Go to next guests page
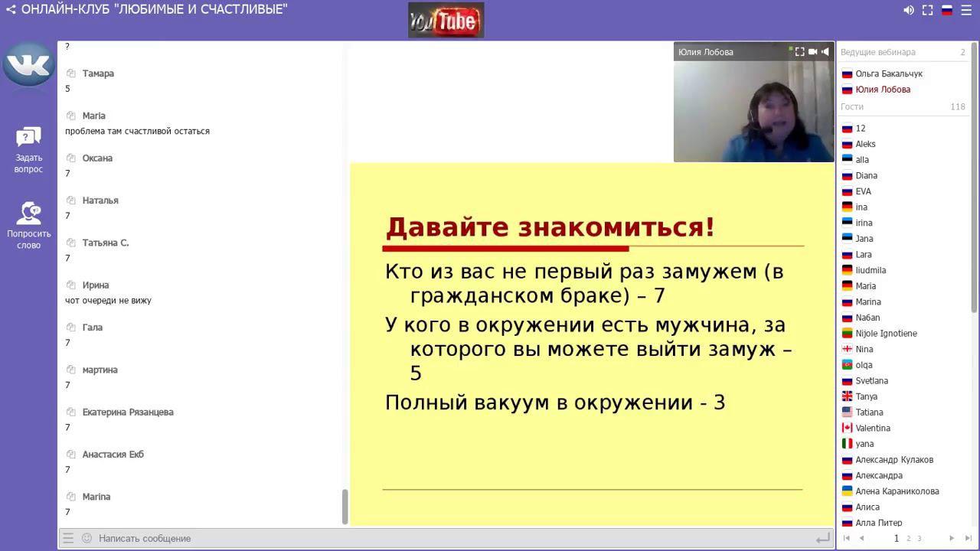Screen dimensions: 980x551 [x=952, y=538]
